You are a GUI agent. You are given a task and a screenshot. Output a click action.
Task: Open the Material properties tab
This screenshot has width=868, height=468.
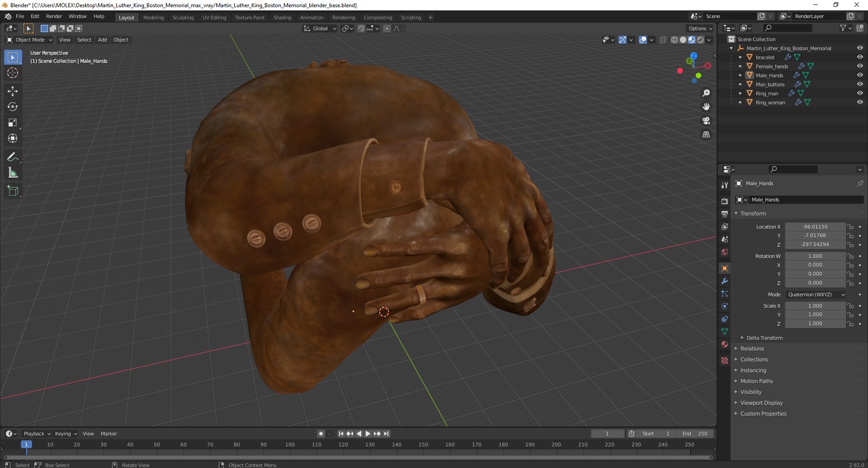coord(725,344)
